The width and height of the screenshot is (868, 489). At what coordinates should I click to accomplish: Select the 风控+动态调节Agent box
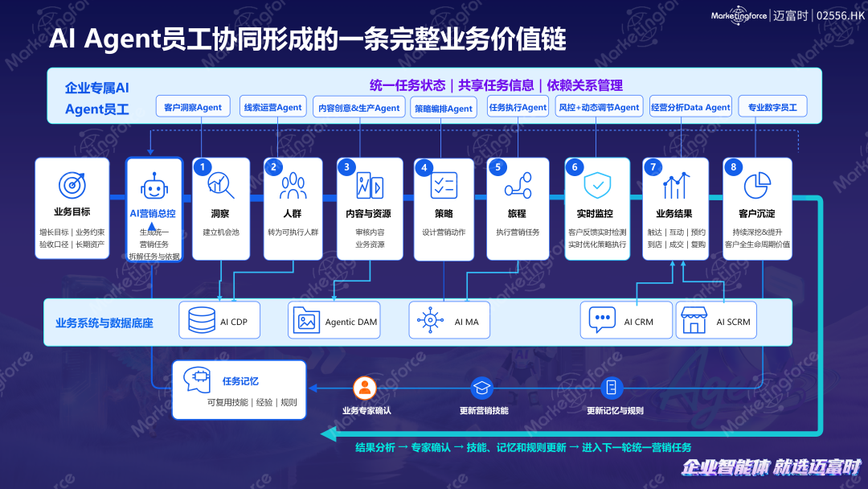(x=599, y=106)
